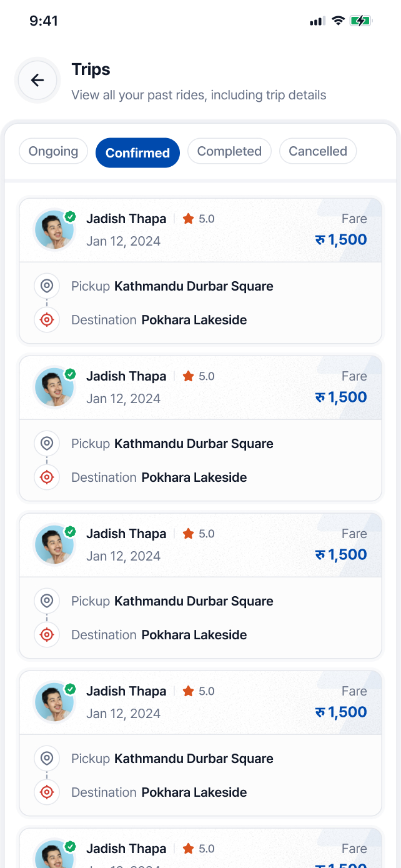Switch to the Ongoing tab
Viewport: 401px width, 868px height.
pyautogui.click(x=53, y=151)
